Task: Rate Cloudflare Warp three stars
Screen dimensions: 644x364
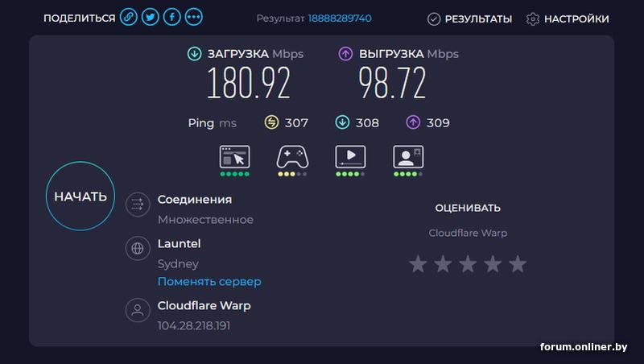Action: tap(468, 264)
